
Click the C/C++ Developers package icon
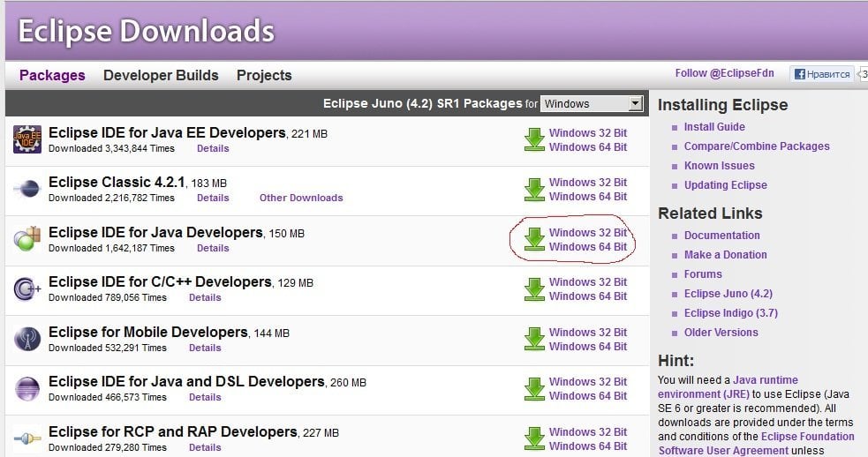27,288
